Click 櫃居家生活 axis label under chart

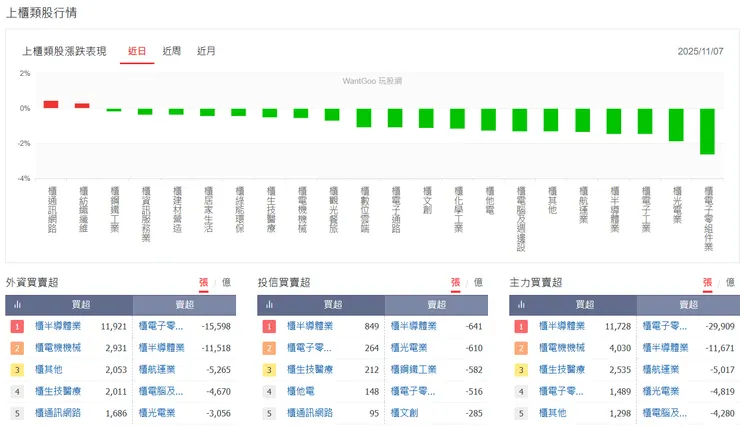(208, 209)
